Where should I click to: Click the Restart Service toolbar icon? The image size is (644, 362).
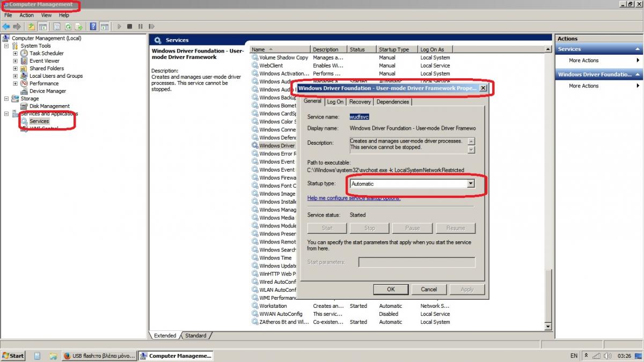tap(151, 26)
